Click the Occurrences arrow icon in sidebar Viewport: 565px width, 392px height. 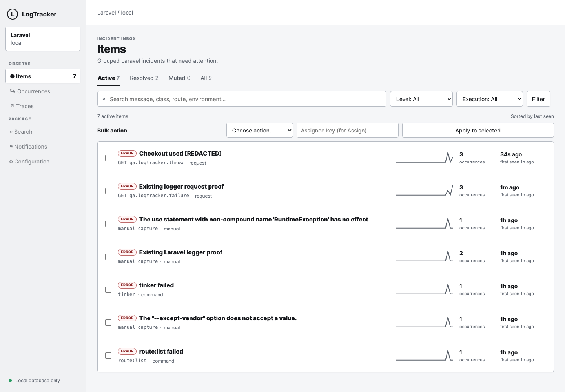click(x=13, y=91)
